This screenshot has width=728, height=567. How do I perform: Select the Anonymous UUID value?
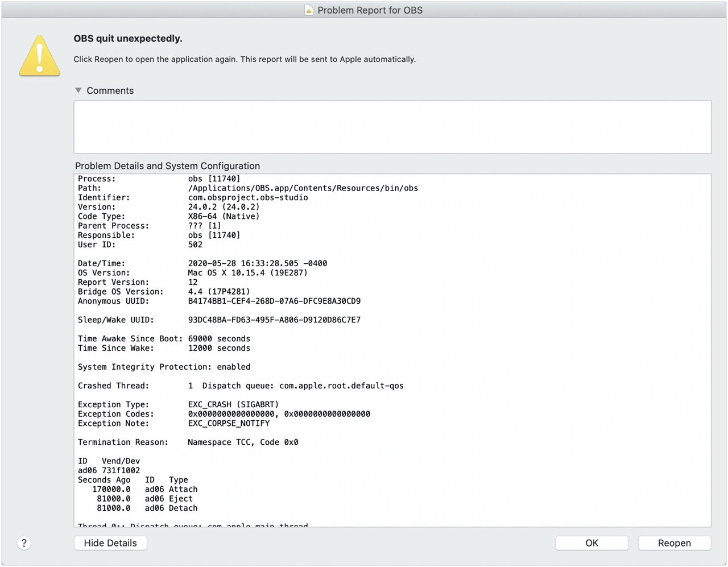click(x=274, y=301)
